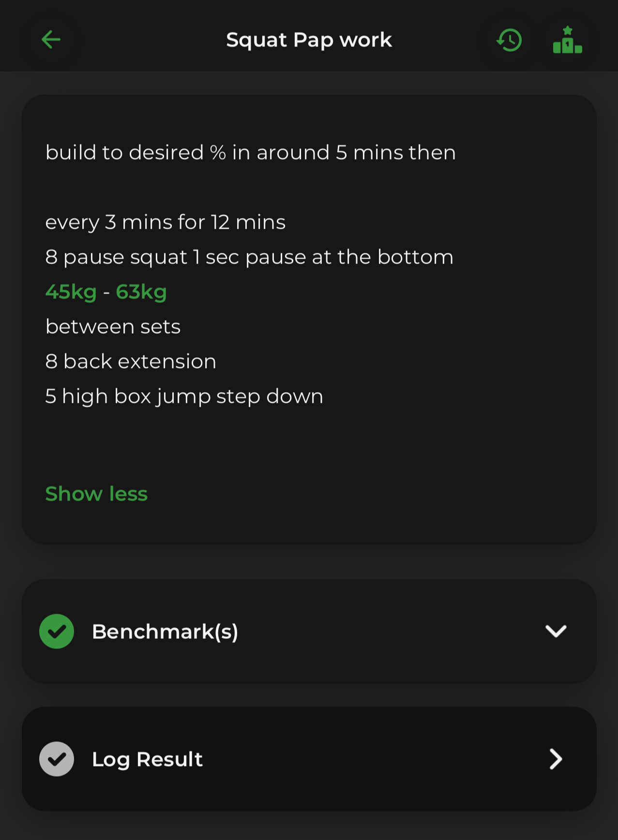Tap the Log Result label
The image size is (618, 840).
[x=147, y=759]
